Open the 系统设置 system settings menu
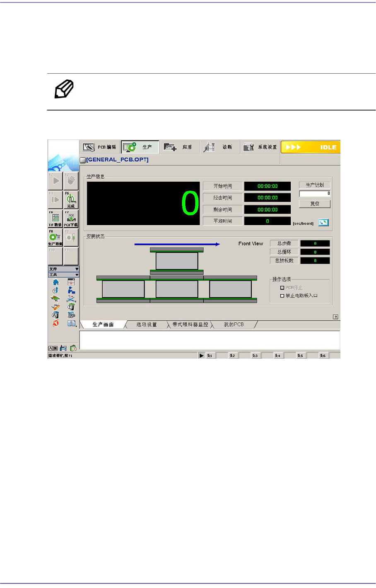Screen dimensions: 376x588 coord(260,147)
